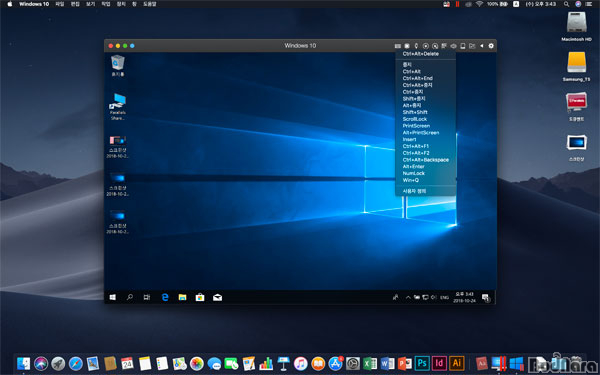The image size is (600, 375).
Task: Launch InDesign from the Dock
Action: point(439,363)
